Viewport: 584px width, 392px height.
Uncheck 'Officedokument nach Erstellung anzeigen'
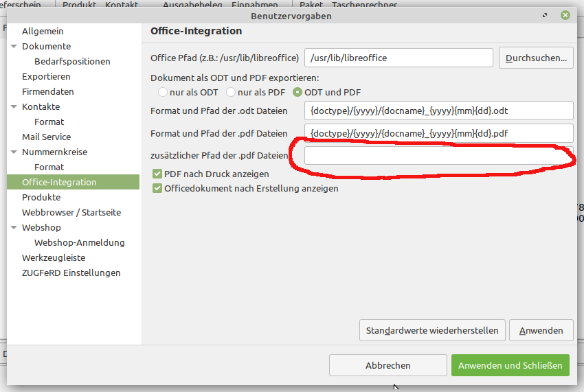point(157,188)
